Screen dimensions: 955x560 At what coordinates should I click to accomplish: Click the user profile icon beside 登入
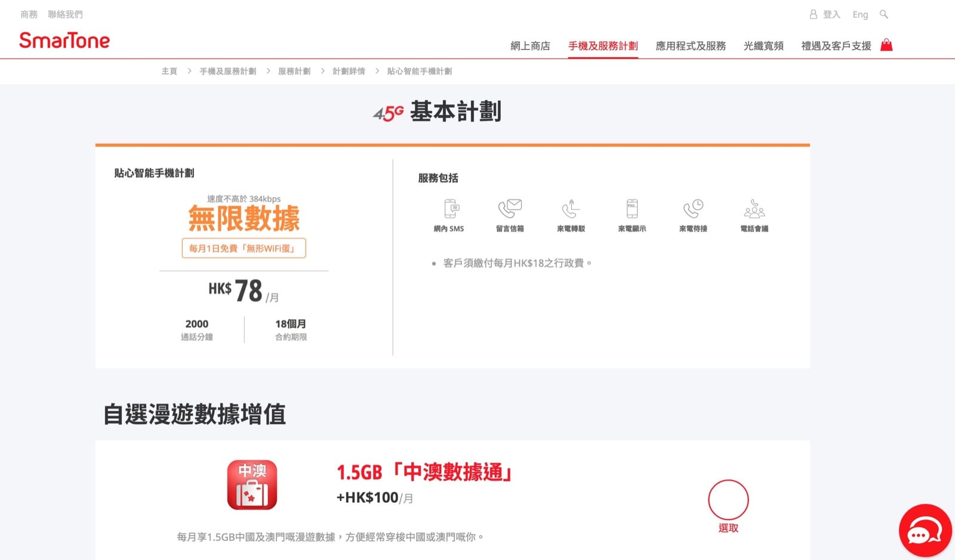813,14
